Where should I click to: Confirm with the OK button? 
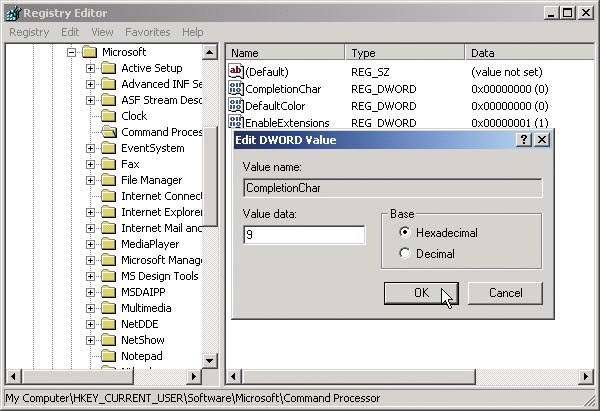point(421,293)
